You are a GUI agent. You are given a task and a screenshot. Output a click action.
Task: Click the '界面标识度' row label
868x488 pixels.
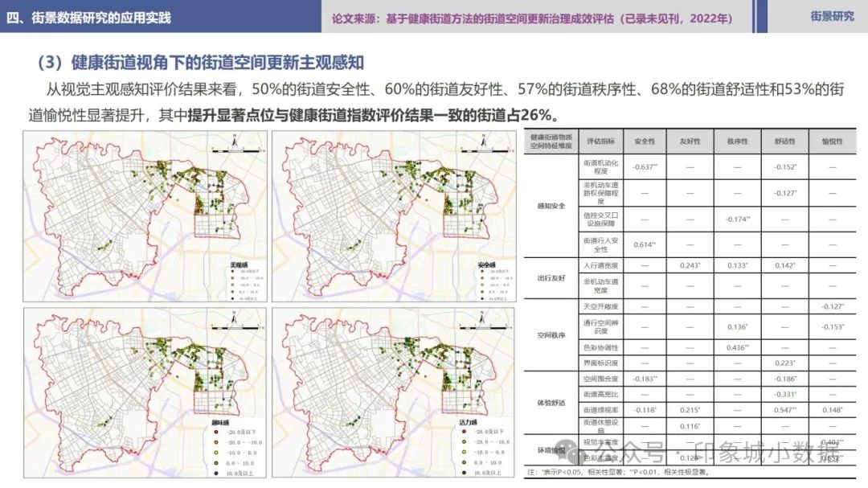click(600, 363)
